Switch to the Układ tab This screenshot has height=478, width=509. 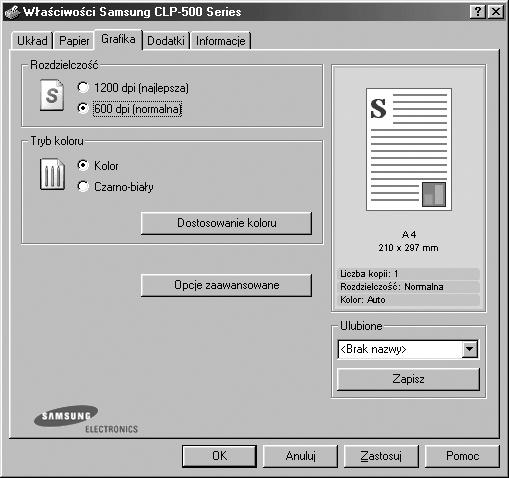(32, 41)
